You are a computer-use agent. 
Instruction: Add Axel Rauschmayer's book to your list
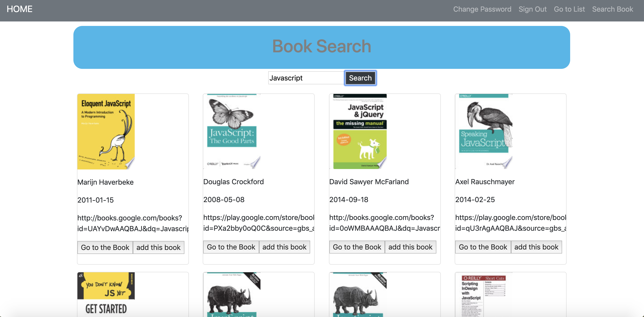[x=537, y=247]
